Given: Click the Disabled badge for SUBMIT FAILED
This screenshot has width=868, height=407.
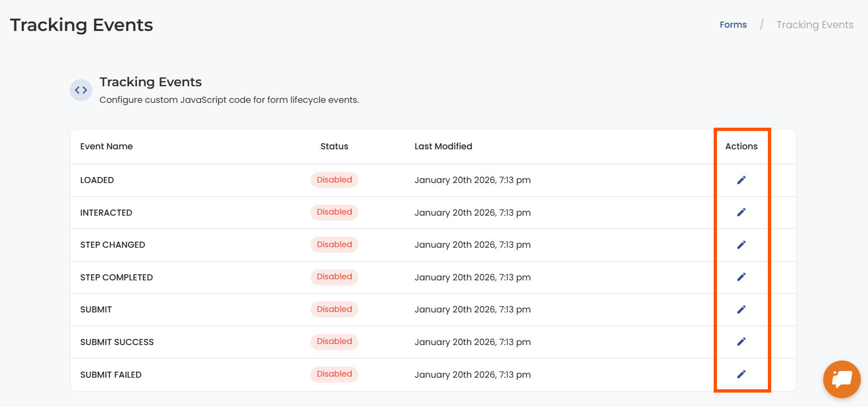Looking at the screenshot, I should pos(334,374).
